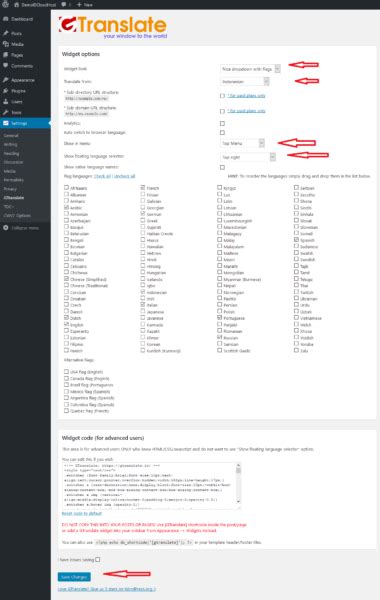Click the widget code scrollbar up arrow
This screenshot has height=600, width=380.
pos(238,466)
